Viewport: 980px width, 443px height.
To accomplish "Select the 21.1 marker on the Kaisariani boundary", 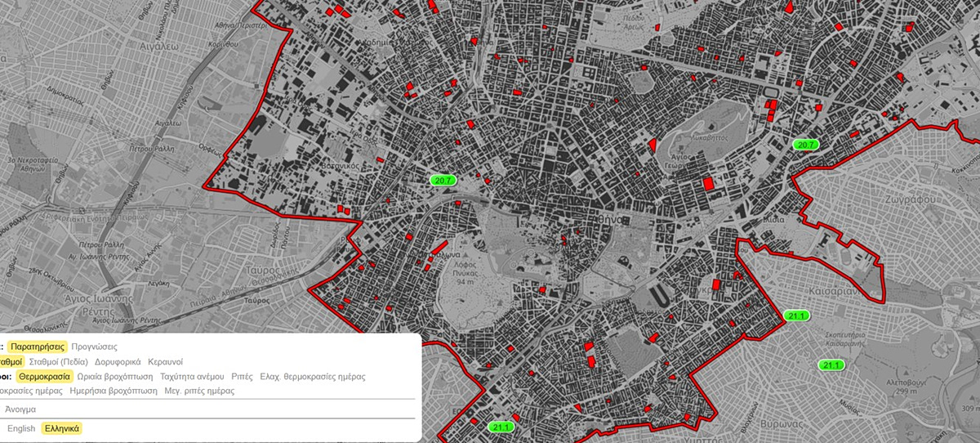I will (x=797, y=315).
